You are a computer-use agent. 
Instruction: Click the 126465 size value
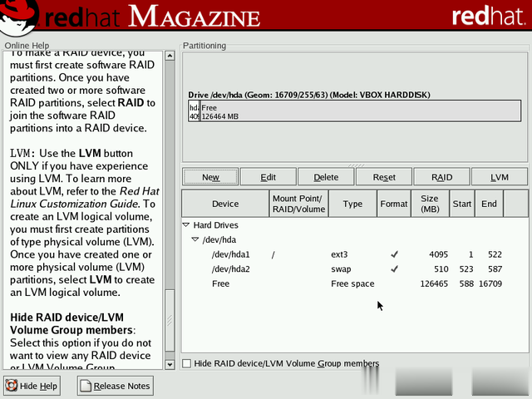tap(434, 283)
